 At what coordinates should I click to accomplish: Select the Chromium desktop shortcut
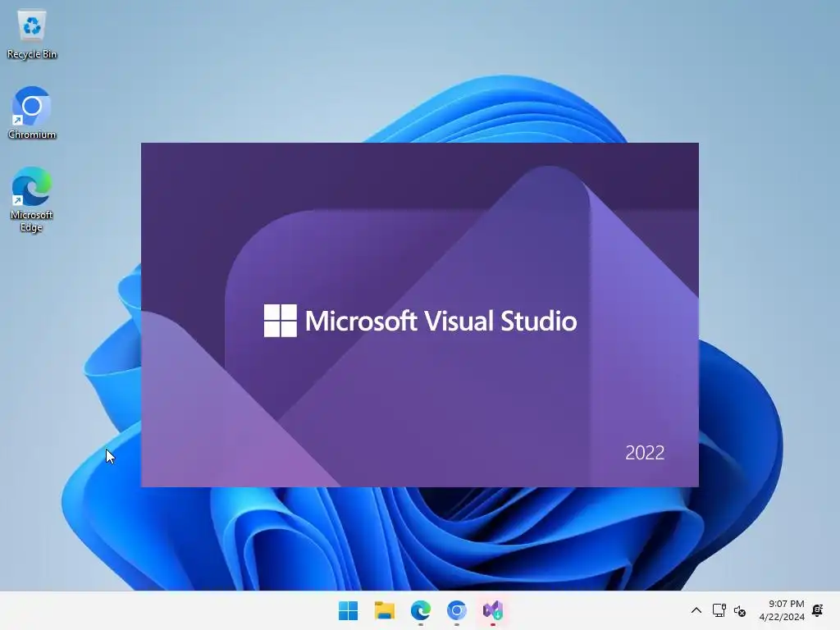32,113
